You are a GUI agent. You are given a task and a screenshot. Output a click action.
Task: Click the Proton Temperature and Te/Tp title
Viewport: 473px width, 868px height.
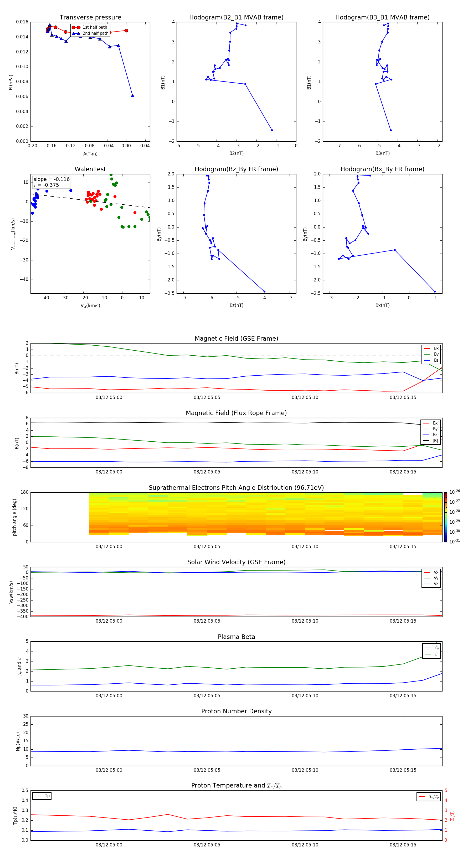tap(236, 786)
